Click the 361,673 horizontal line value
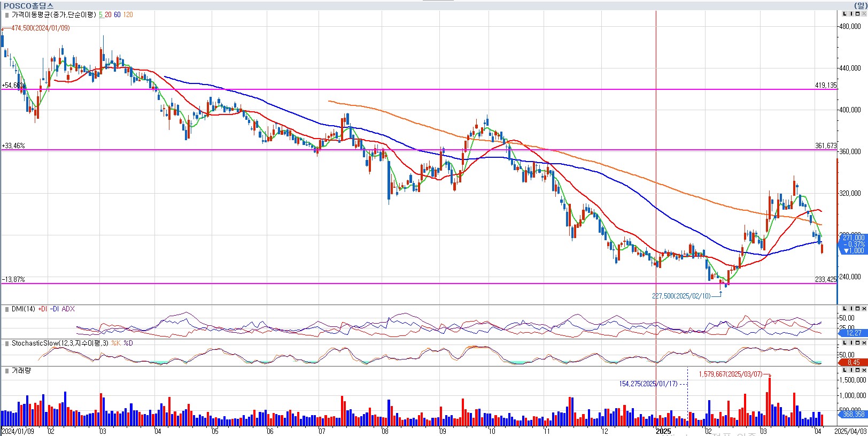The width and height of the screenshot is (868, 436). 826,146
